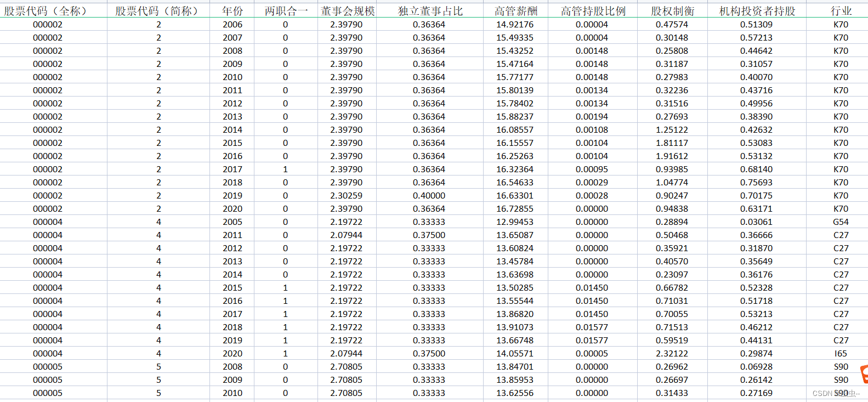Click the cell containing 0.47574
Screen dimensions: 868x402
point(672,25)
